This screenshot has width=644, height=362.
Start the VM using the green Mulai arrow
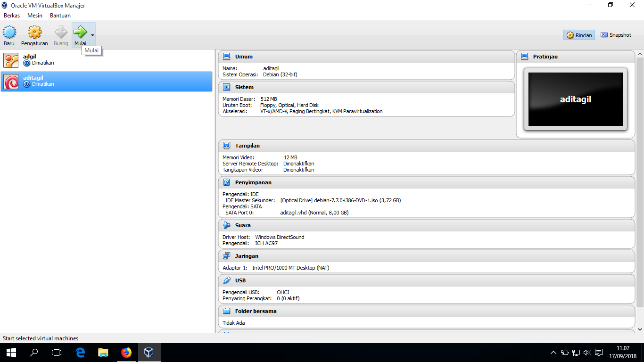(79, 33)
